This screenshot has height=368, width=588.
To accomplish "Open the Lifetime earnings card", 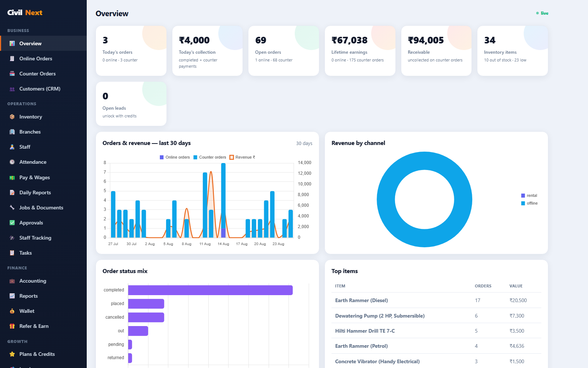I will tap(360, 51).
